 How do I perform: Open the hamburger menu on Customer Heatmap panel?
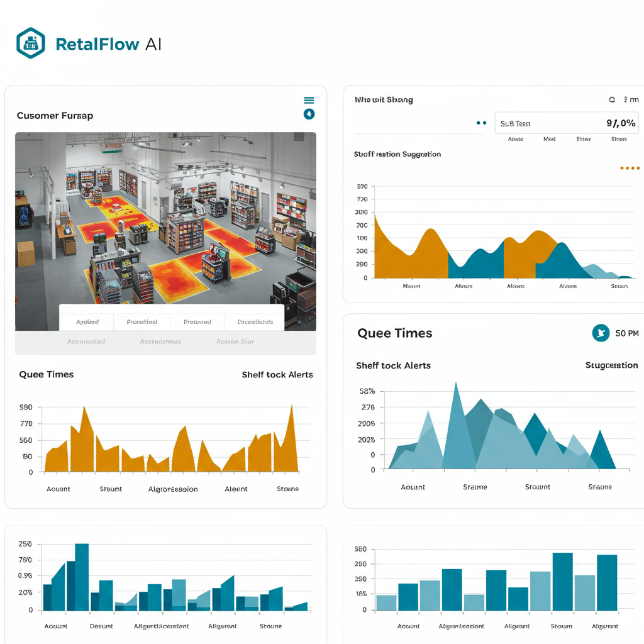click(309, 99)
